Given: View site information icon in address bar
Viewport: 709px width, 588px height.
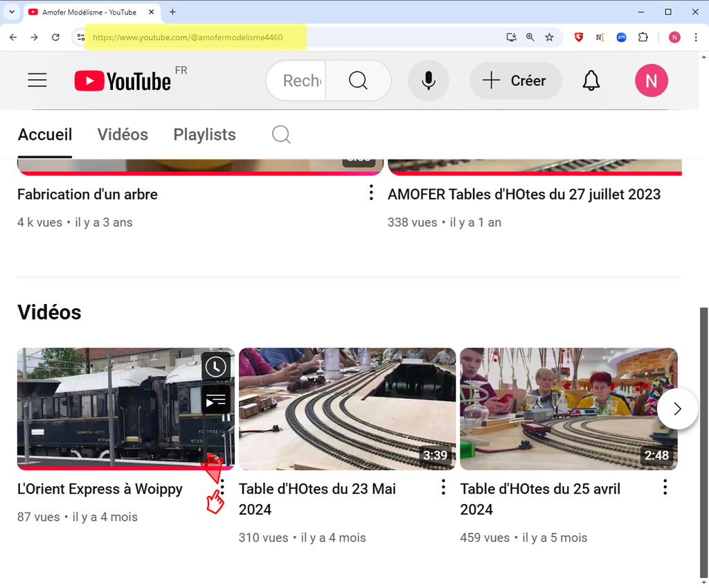Looking at the screenshot, I should [80, 37].
